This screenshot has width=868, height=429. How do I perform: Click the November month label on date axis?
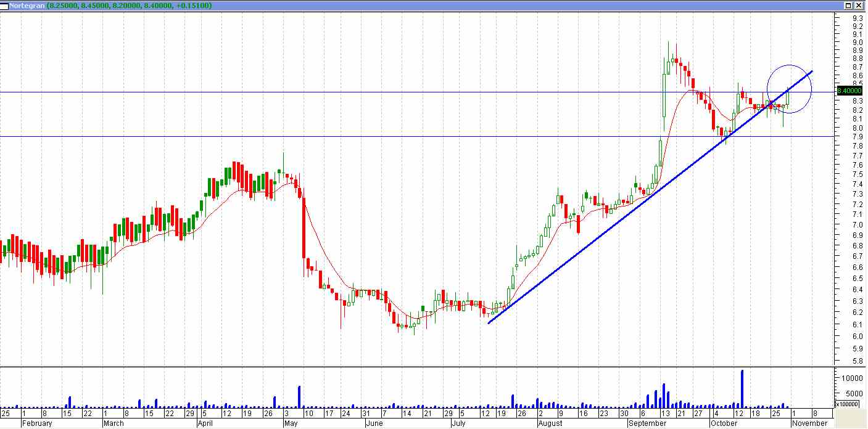810,423
